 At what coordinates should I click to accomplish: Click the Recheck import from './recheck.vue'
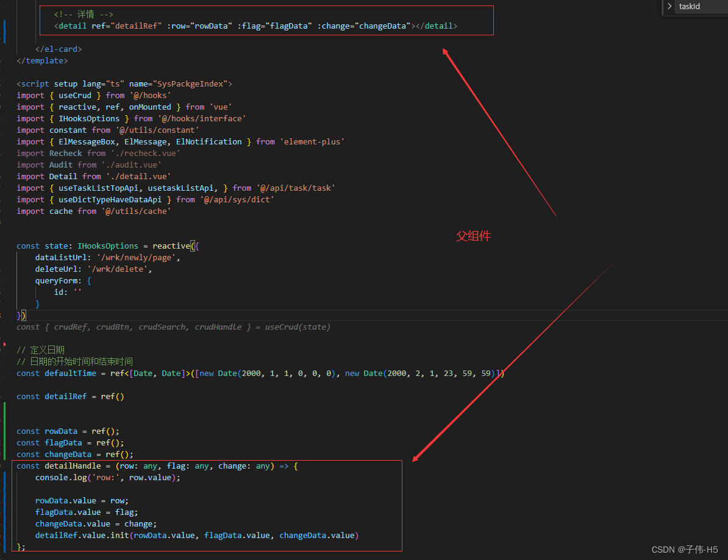tap(98, 153)
